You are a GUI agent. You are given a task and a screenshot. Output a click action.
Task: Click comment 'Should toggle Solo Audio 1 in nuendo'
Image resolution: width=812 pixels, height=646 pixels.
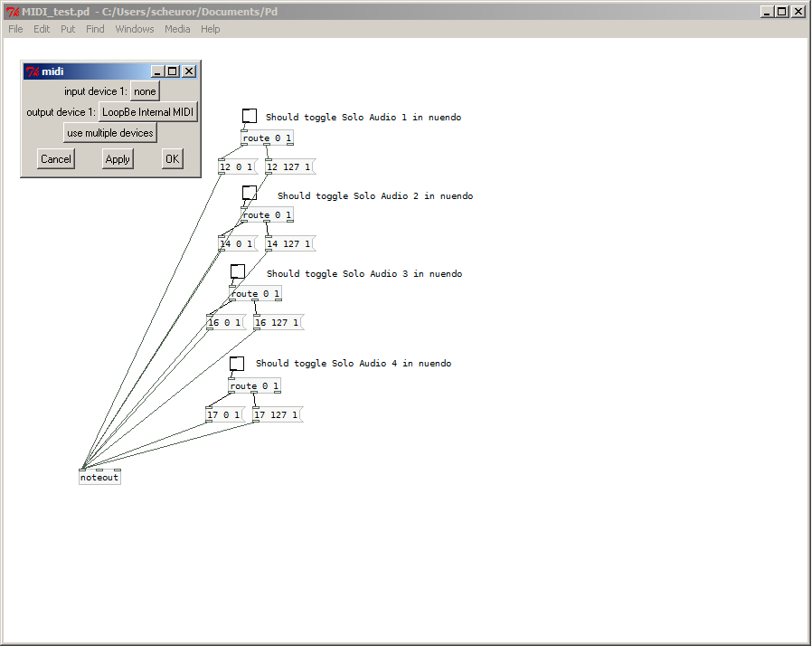(x=364, y=117)
